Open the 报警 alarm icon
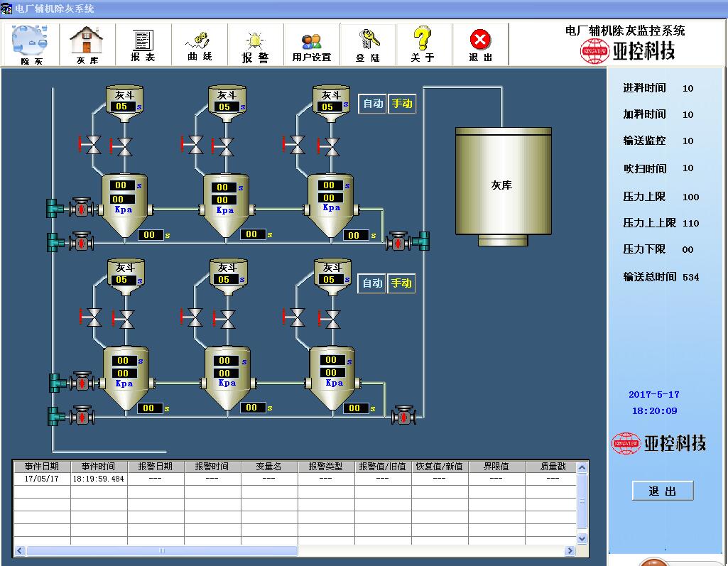728x566 pixels. pos(254,44)
